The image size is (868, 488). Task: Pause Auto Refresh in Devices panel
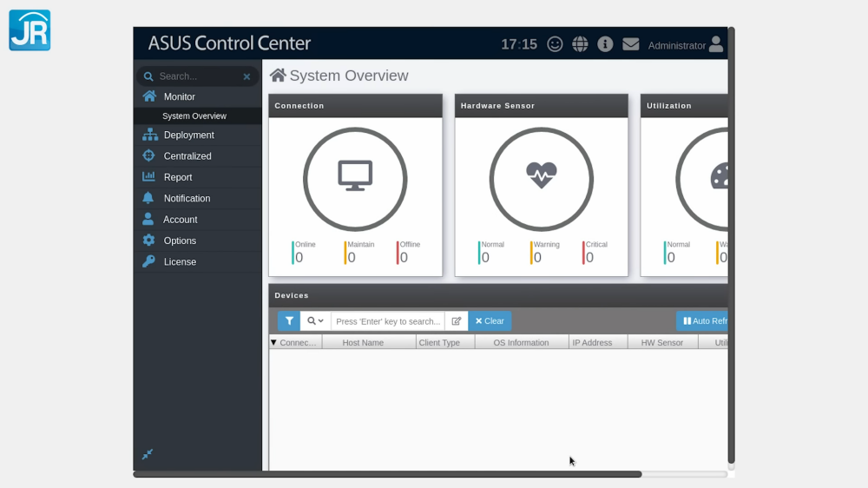703,321
